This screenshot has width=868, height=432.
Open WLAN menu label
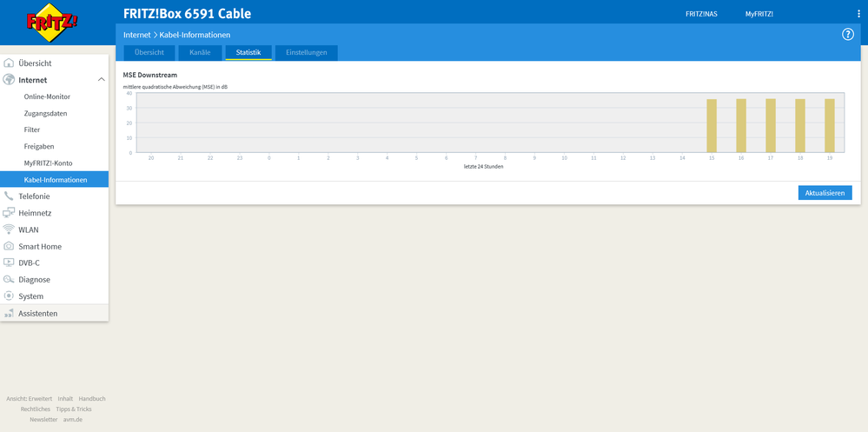coord(28,229)
